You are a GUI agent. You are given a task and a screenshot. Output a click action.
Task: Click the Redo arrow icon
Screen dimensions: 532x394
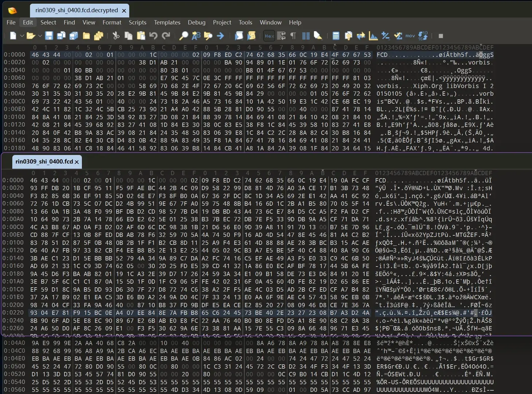166,36
